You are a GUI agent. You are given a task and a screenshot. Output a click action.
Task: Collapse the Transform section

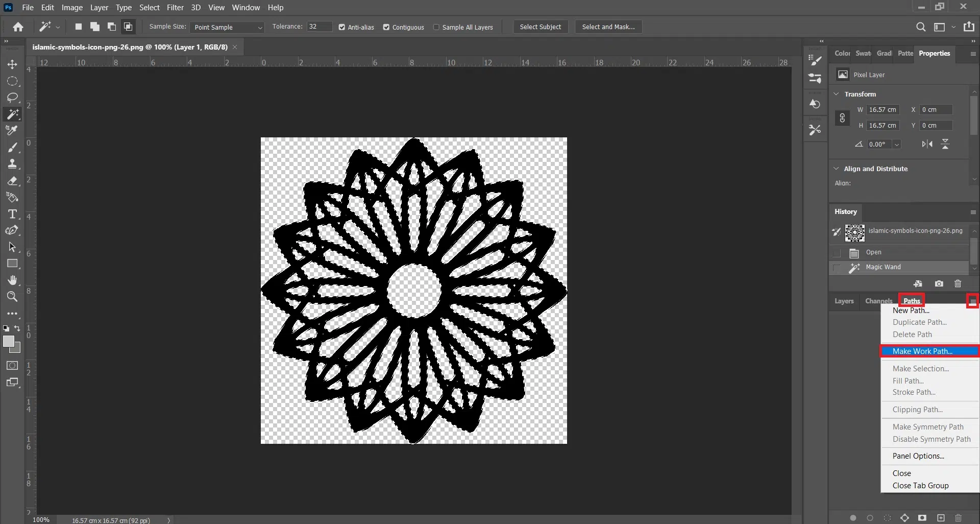(836, 94)
